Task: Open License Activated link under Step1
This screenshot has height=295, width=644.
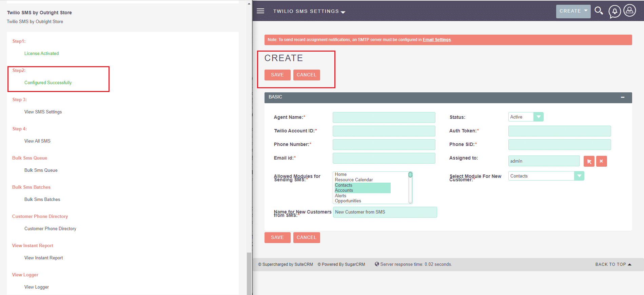Action: [x=41, y=54]
